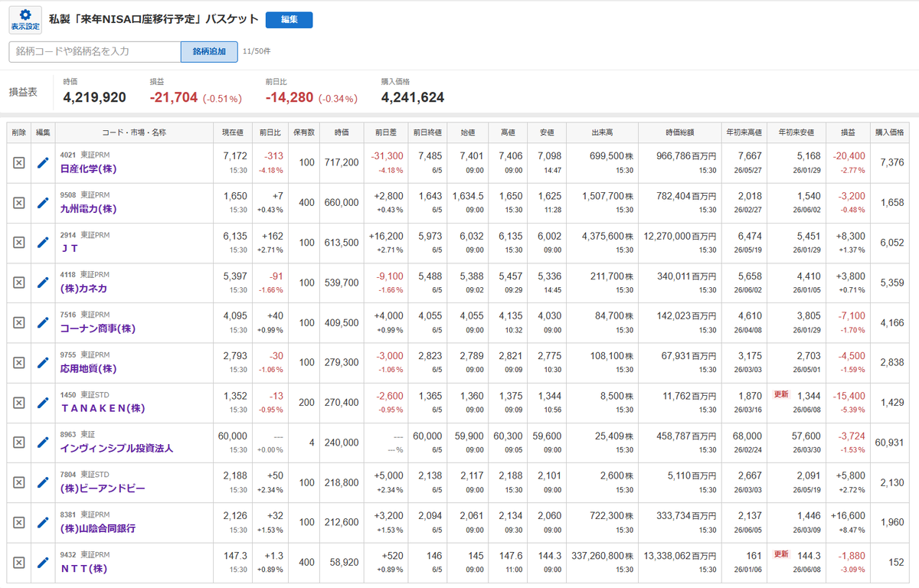The width and height of the screenshot is (919, 588).
Task: Click the total 購入価格 value 4,241,624
Action: coord(413,97)
